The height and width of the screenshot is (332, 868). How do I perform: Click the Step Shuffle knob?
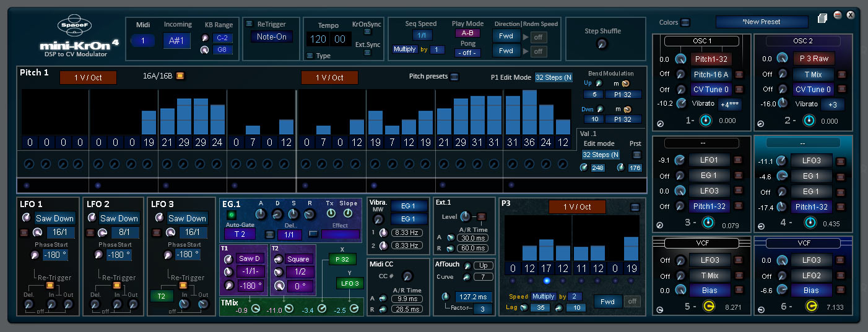[x=602, y=44]
